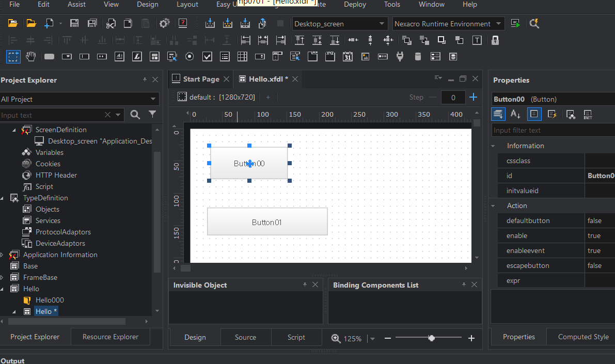This screenshot has height=364, width=615.
Task: Switch to the Start Page tab
Action: click(x=201, y=79)
